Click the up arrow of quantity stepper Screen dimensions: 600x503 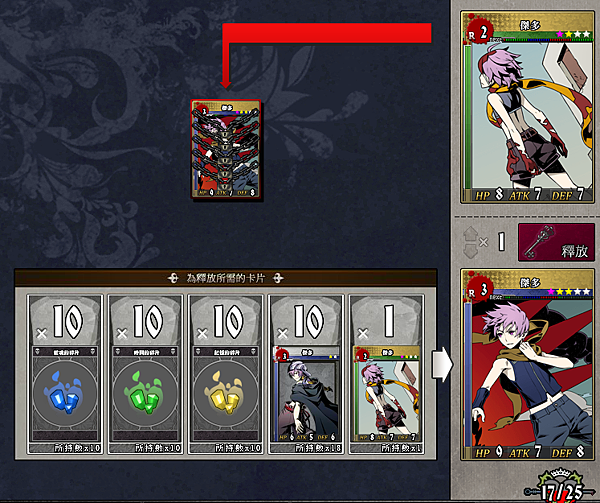point(470,234)
